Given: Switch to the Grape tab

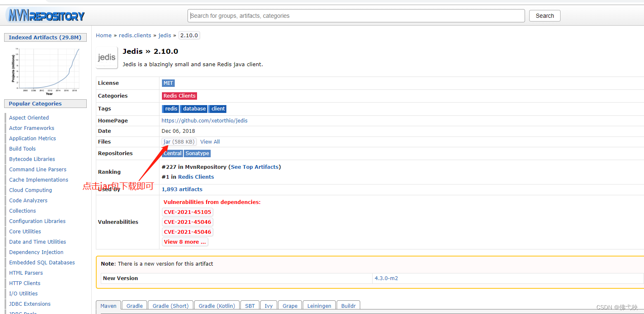Looking at the screenshot, I should (x=290, y=306).
